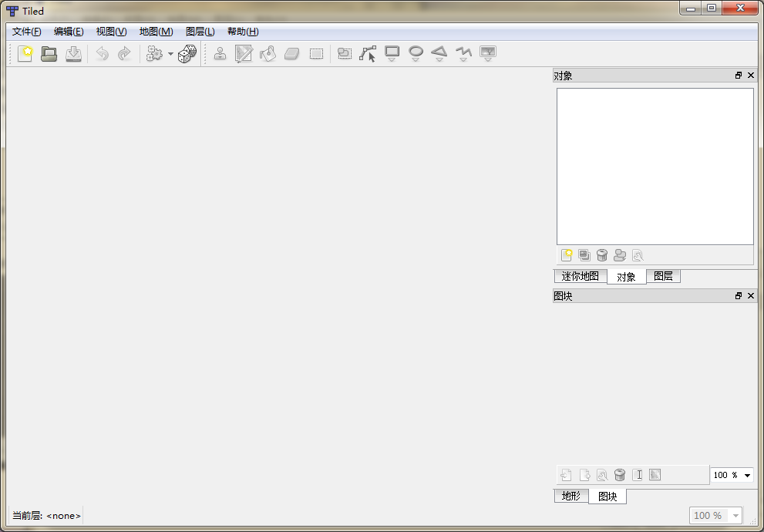Click the Tiled window title bar text
Screen dimensions: 764x532
point(32,12)
